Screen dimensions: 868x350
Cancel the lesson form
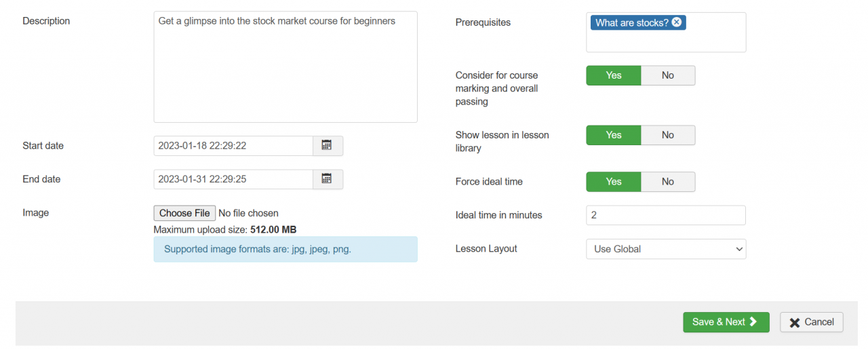pyautogui.click(x=811, y=322)
